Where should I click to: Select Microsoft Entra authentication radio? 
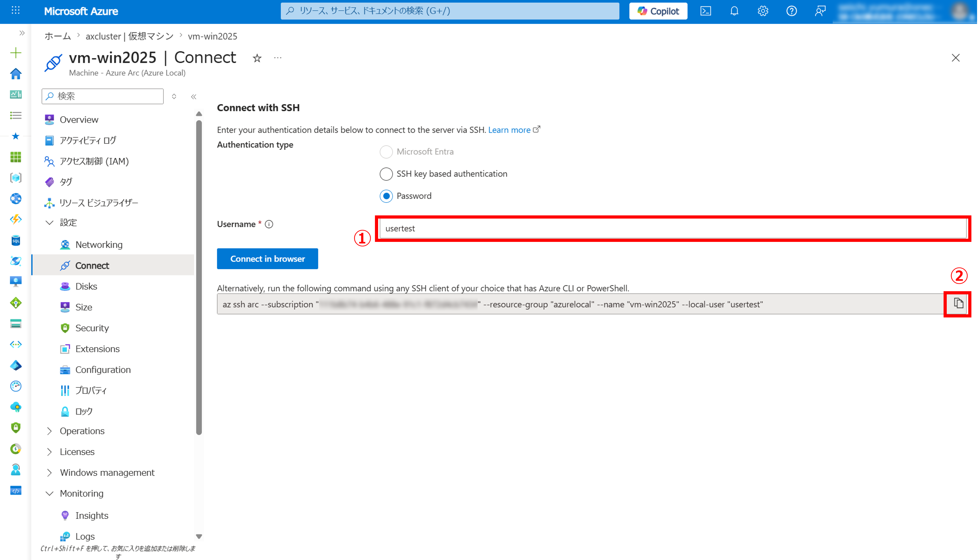[386, 152]
